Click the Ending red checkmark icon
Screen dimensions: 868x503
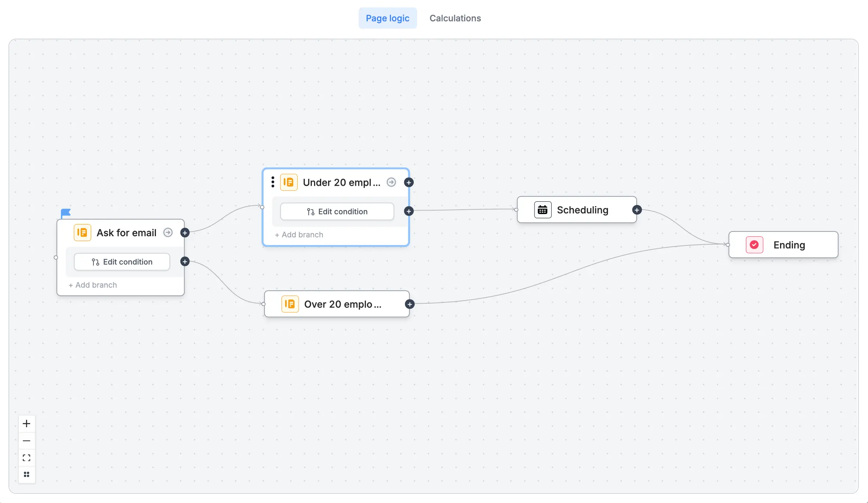click(x=754, y=245)
